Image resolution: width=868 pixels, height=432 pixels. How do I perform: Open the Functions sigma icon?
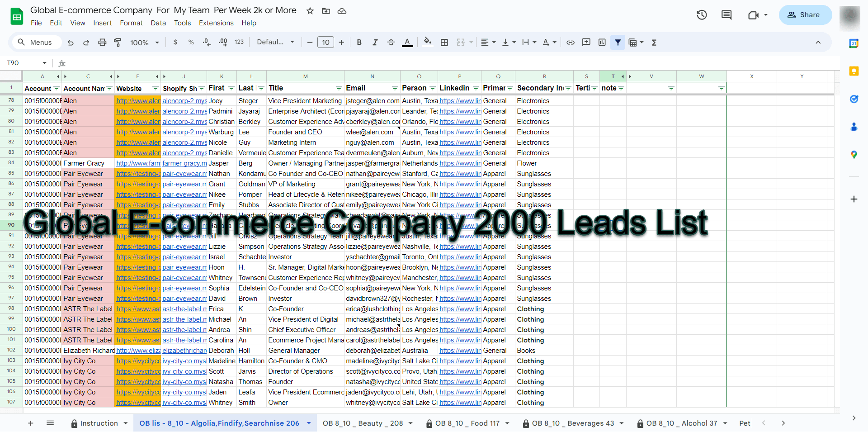pos(654,43)
